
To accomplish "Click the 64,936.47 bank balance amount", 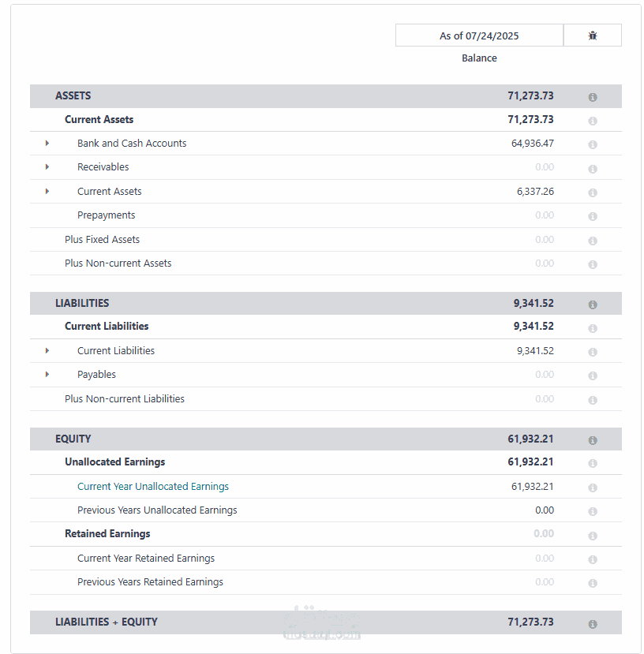I will click(x=533, y=144).
